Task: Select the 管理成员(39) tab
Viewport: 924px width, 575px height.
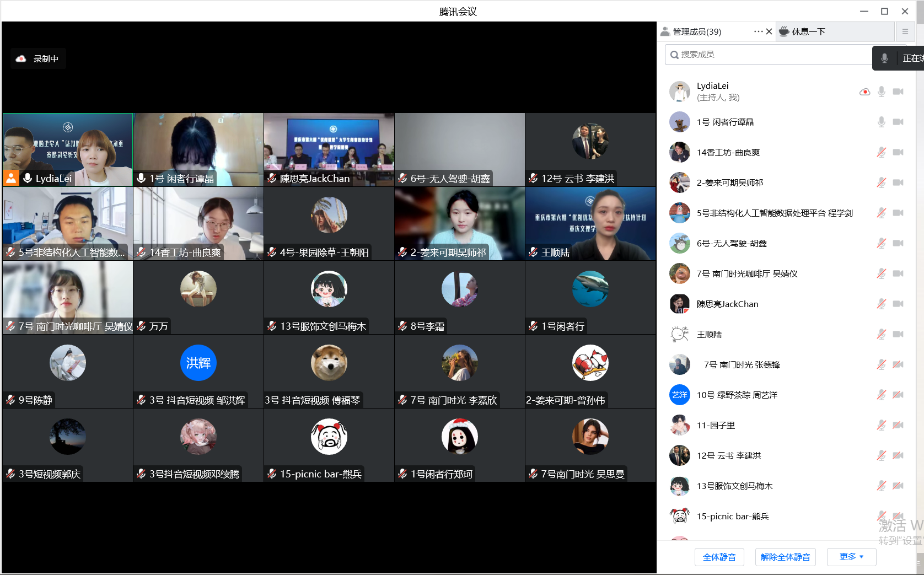Action: (697, 31)
